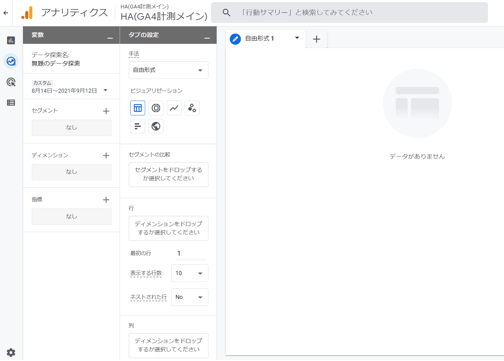Open the Analytics logo home

point(27,13)
